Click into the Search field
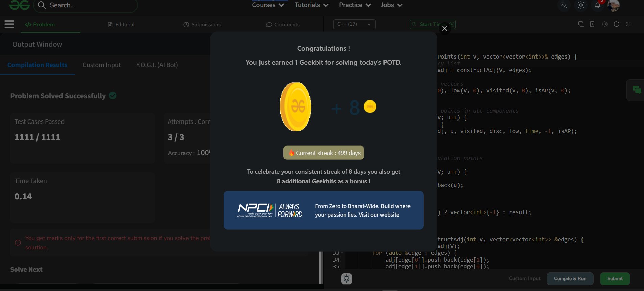644x291 pixels. [x=85, y=5]
